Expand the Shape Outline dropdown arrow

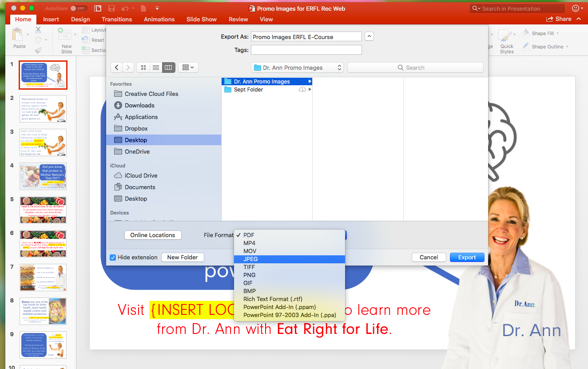tap(568, 47)
